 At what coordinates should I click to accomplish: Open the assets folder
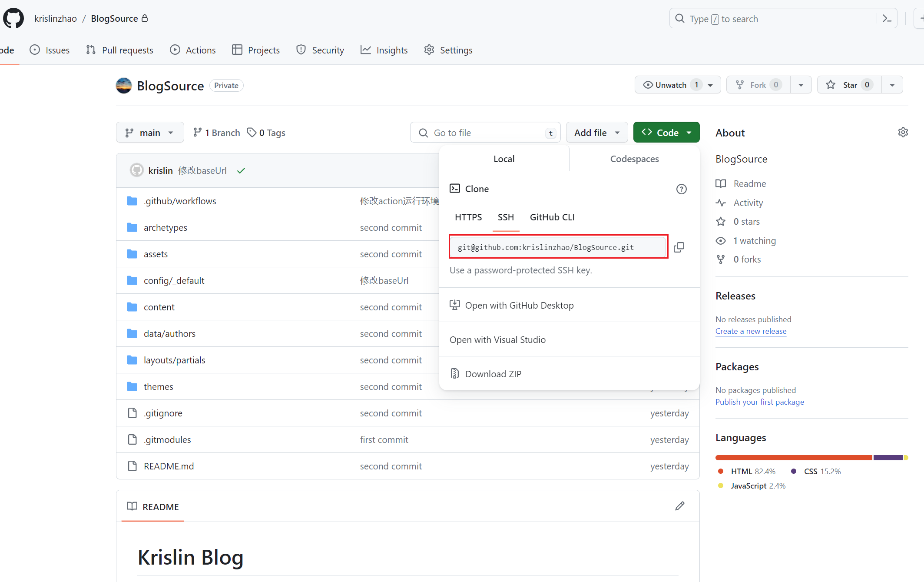point(156,254)
